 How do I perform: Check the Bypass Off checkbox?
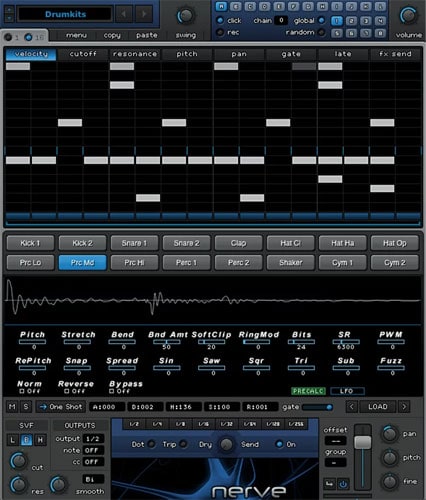(112, 391)
